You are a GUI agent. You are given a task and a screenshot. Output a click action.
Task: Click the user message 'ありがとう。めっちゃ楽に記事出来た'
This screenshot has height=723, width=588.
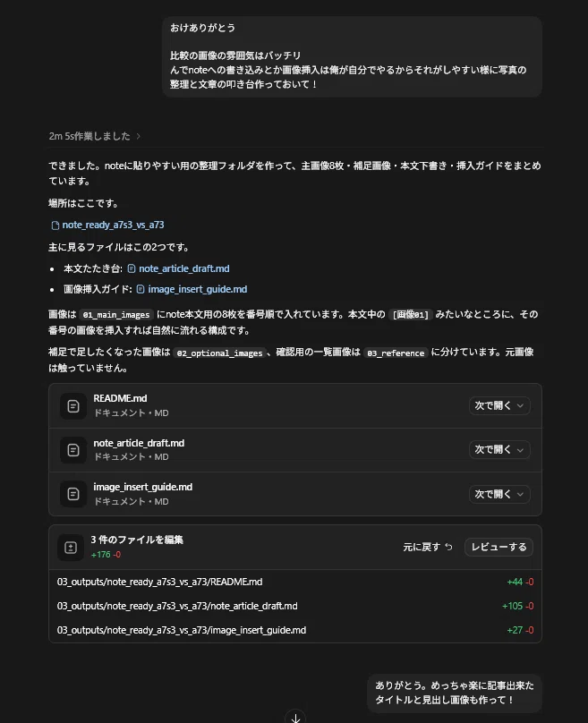point(455,693)
